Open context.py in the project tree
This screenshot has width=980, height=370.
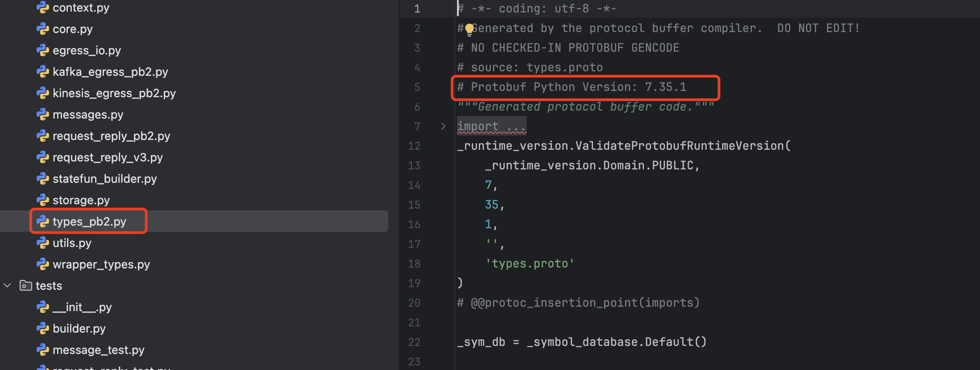[x=81, y=8]
